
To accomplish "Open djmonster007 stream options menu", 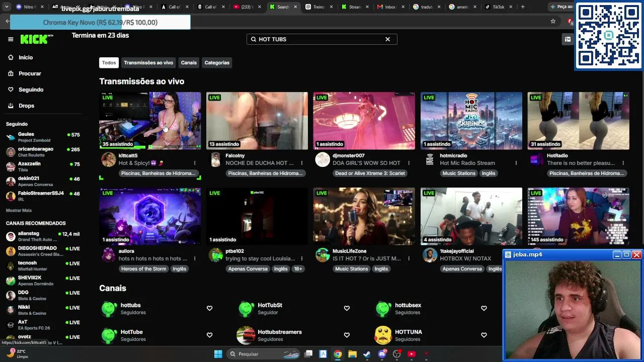I will pyautogui.click(x=409, y=163).
